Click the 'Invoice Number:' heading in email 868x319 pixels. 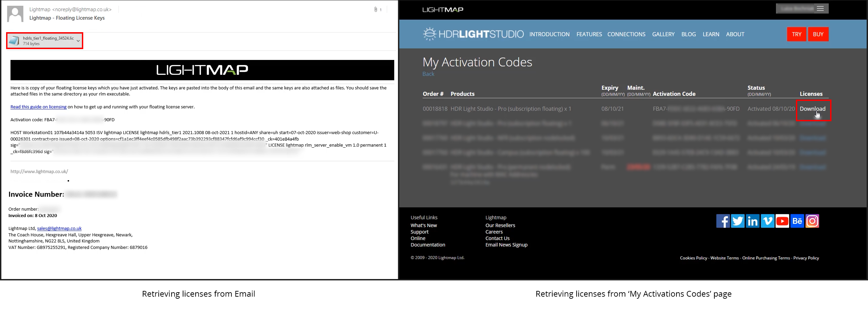coord(36,194)
